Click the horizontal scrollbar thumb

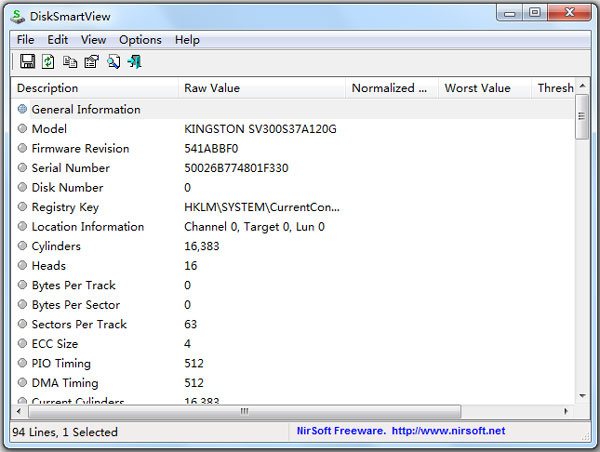click(x=245, y=411)
